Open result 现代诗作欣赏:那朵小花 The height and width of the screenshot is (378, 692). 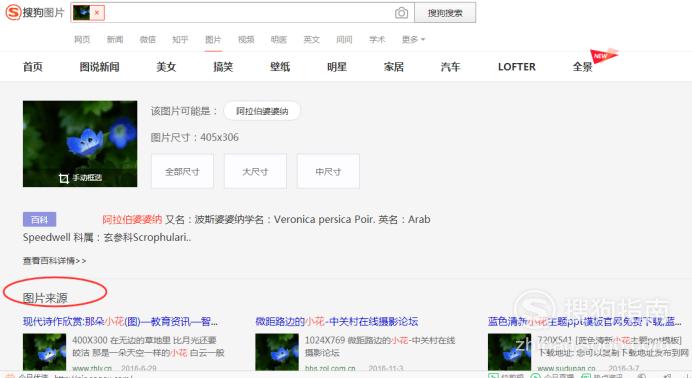(x=120, y=322)
